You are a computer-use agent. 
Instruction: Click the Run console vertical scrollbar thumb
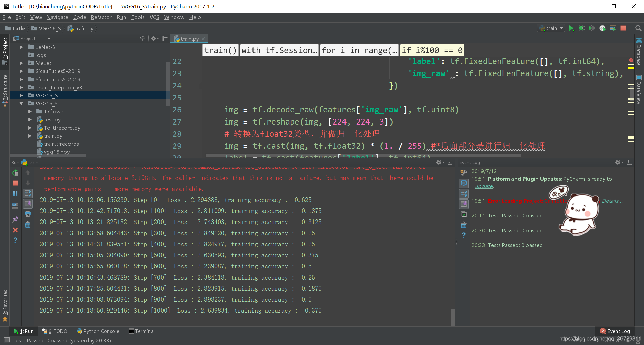click(453, 317)
